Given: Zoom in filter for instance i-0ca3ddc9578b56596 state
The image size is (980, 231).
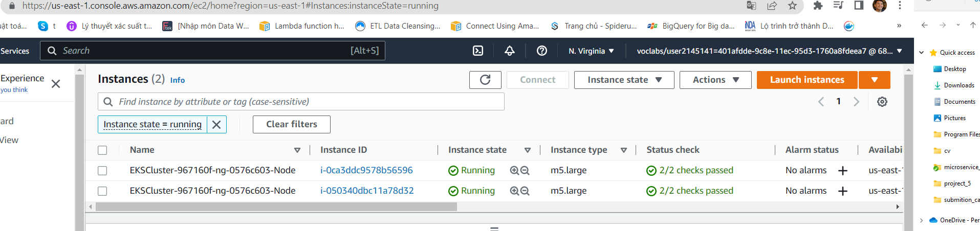Looking at the screenshot, I should pos(514,171).
